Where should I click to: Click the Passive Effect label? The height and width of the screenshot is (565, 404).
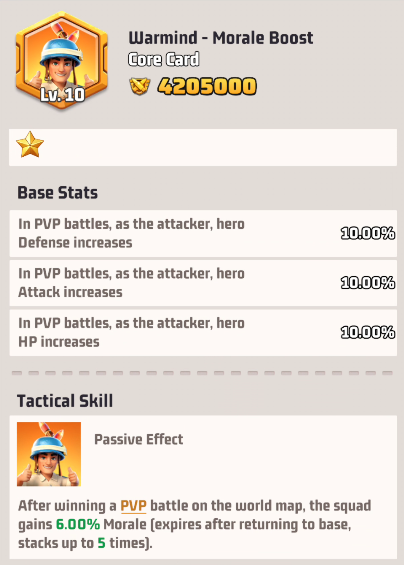(x=139, y=439)
